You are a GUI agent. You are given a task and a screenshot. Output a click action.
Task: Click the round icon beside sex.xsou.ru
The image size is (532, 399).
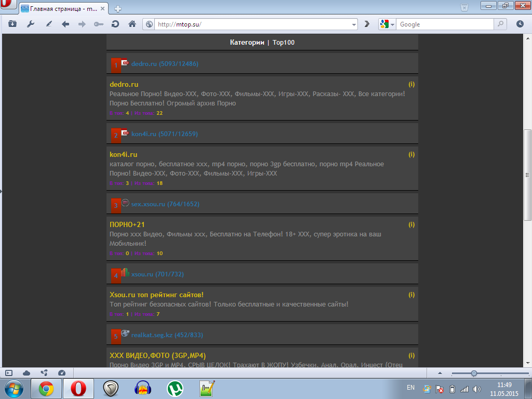pyautogui.click(x=125, y=203)
